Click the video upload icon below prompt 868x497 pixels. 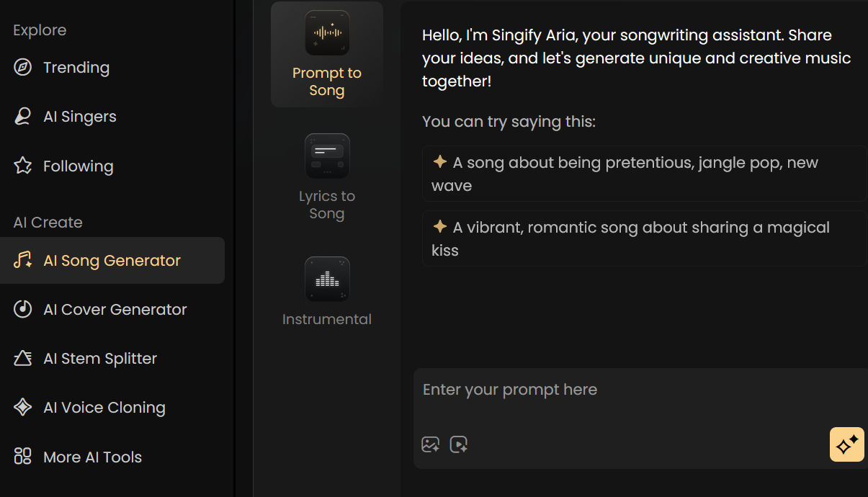click(x=459, y=444)
